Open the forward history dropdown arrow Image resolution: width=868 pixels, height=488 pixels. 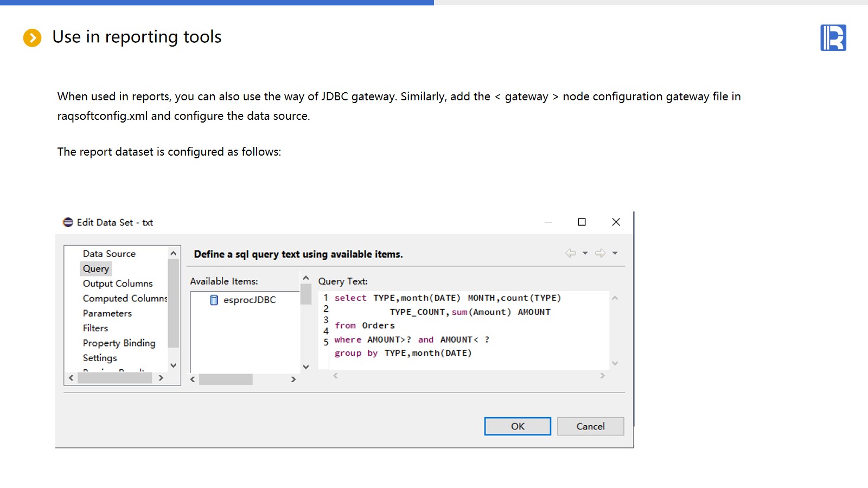click(x=615, y=253)
